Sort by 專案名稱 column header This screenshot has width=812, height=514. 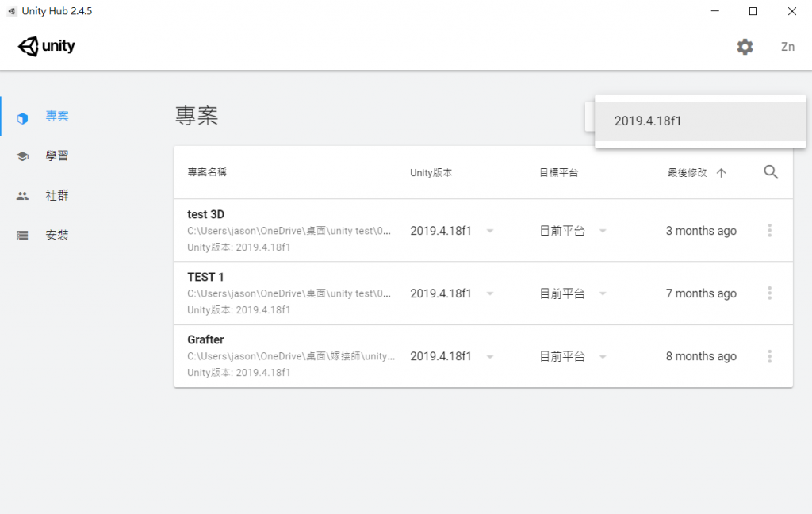coord(207,172)
